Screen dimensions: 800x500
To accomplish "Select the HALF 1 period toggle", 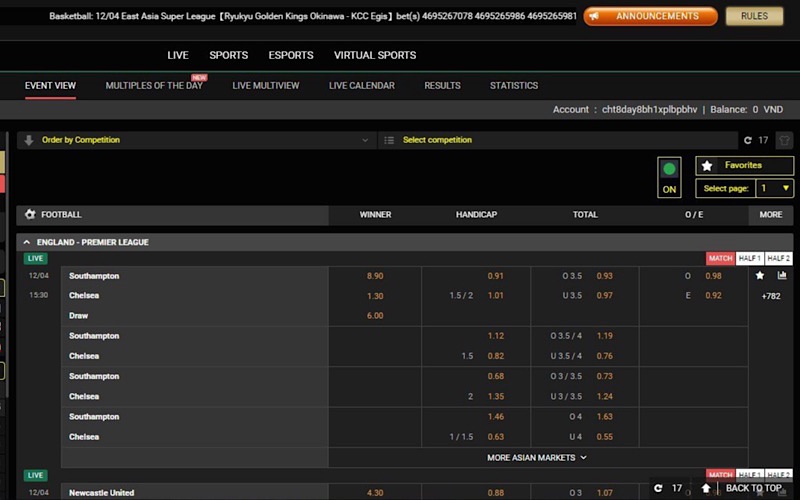I will [750, 259].
